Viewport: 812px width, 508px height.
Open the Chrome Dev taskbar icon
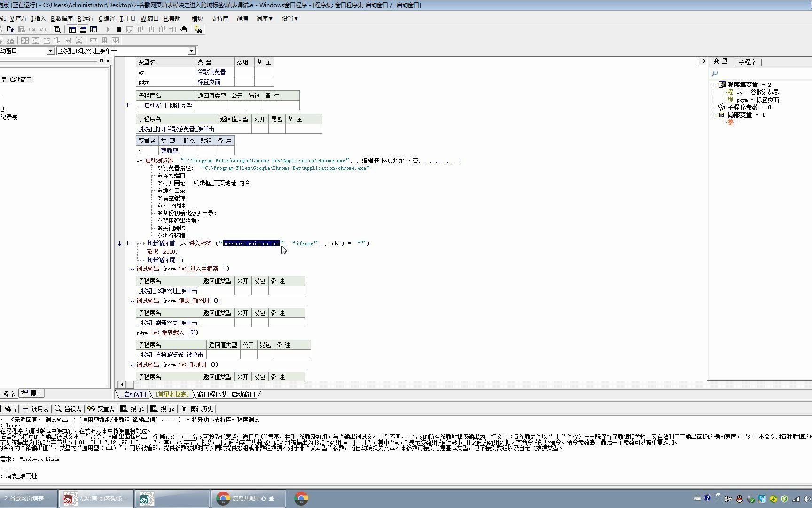point(301,499)
